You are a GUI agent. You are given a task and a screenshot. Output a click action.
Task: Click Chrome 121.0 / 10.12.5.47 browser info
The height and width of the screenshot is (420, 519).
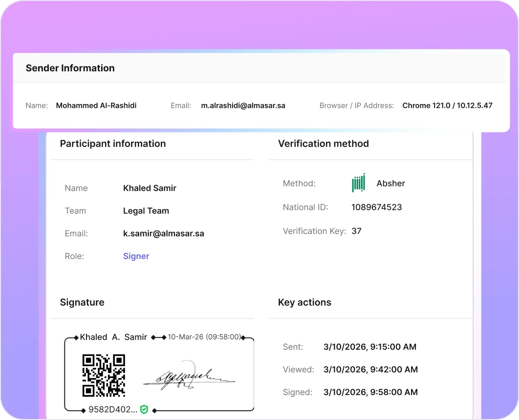447,105
